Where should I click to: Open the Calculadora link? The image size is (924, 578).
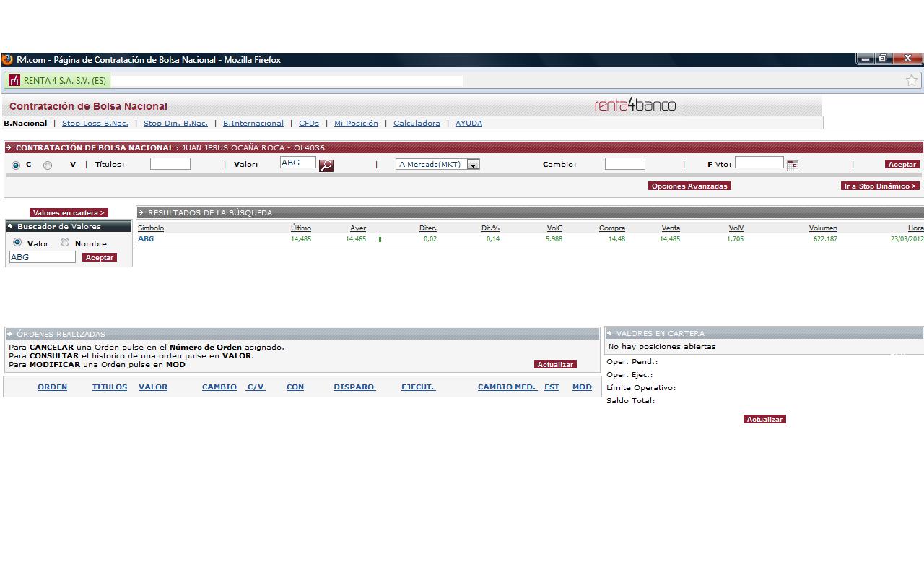(417, 124)
